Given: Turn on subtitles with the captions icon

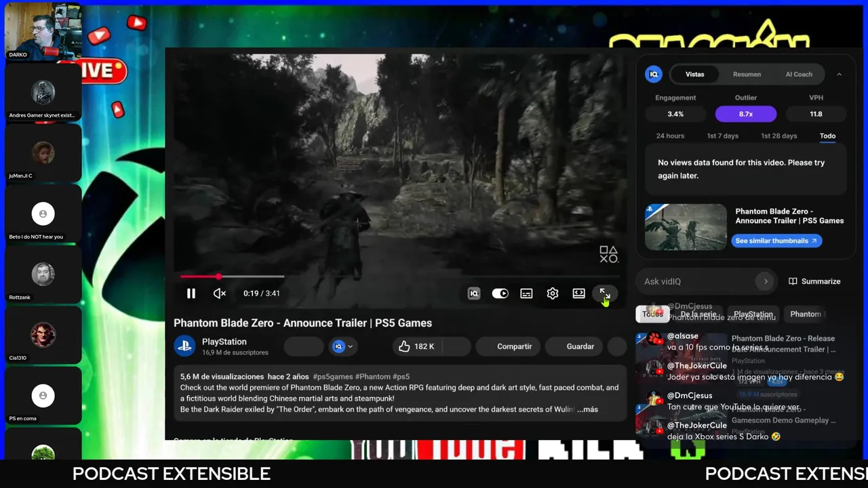Looking at the screenshot, I should pyautogui.click(x=526, y=293).
